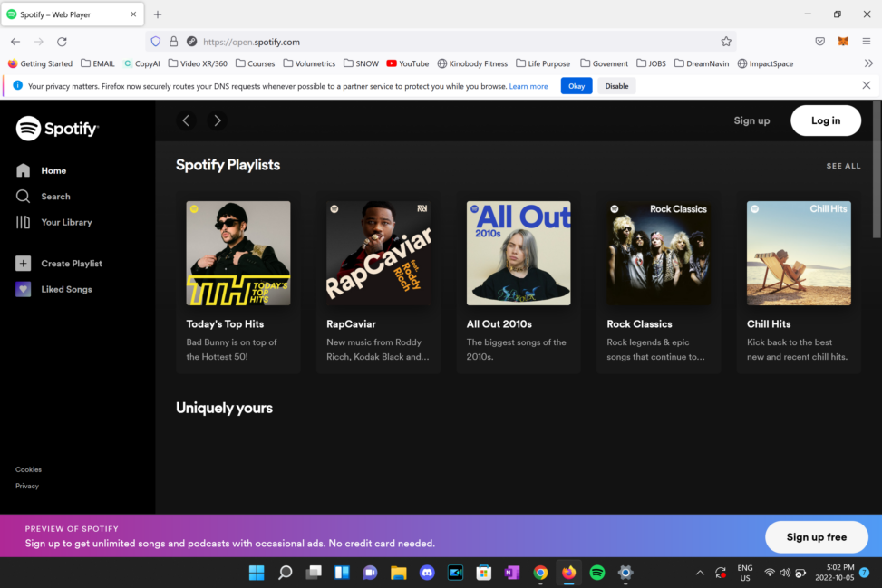Click the Log in button
Screen dimensions: 882x588
(x=826, y=120)
